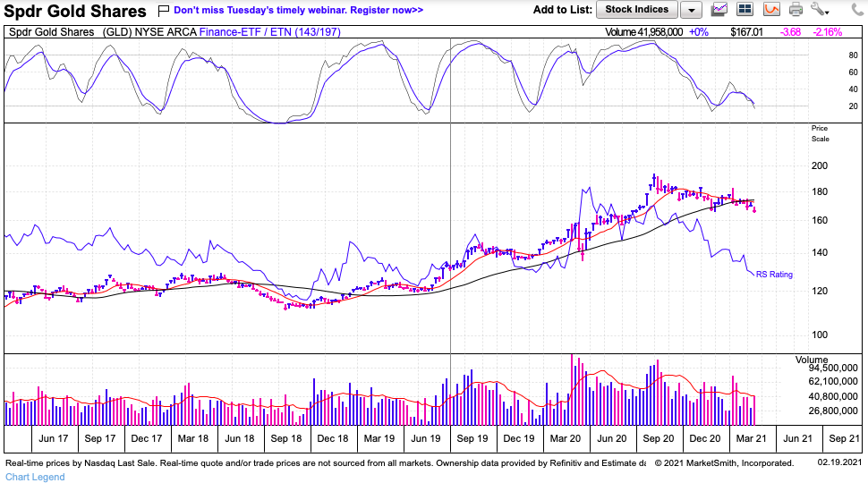Image resolution: width=868 pixels, height=483 pixels.
Task: Click the Stock Indices list button
Action: click(636, 10)
